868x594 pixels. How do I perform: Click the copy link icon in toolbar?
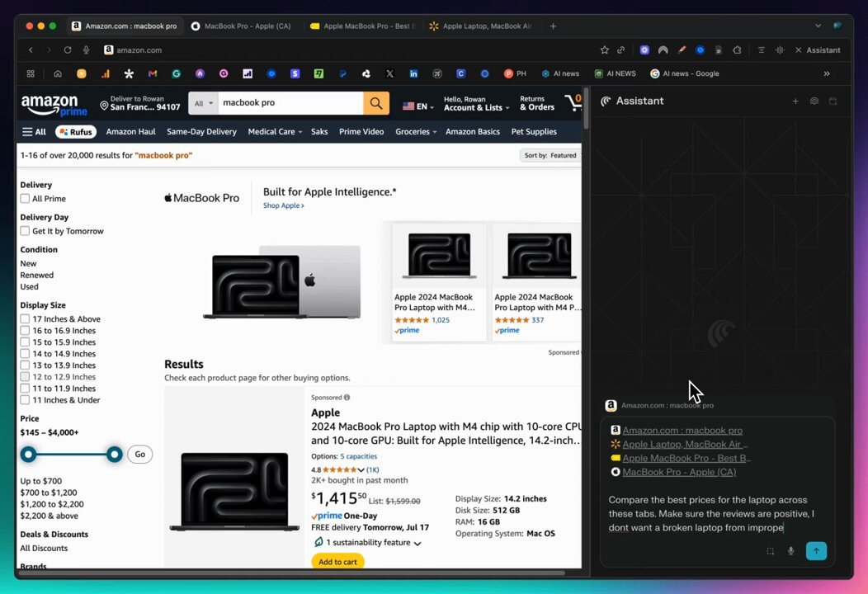point(621,49)
